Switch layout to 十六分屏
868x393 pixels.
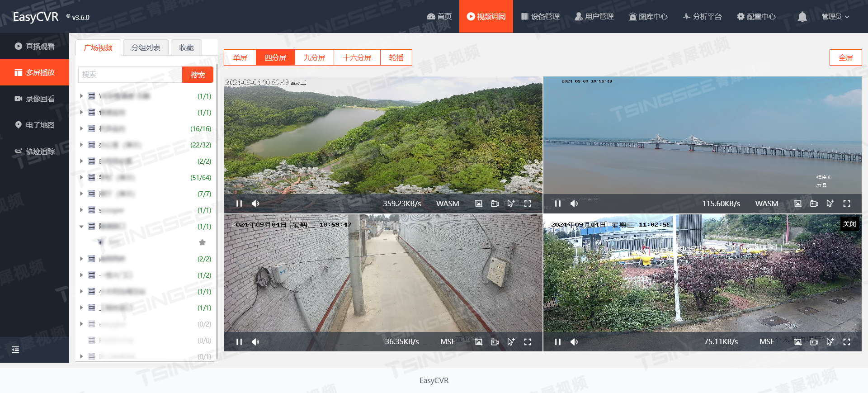(x=357, y=57)
